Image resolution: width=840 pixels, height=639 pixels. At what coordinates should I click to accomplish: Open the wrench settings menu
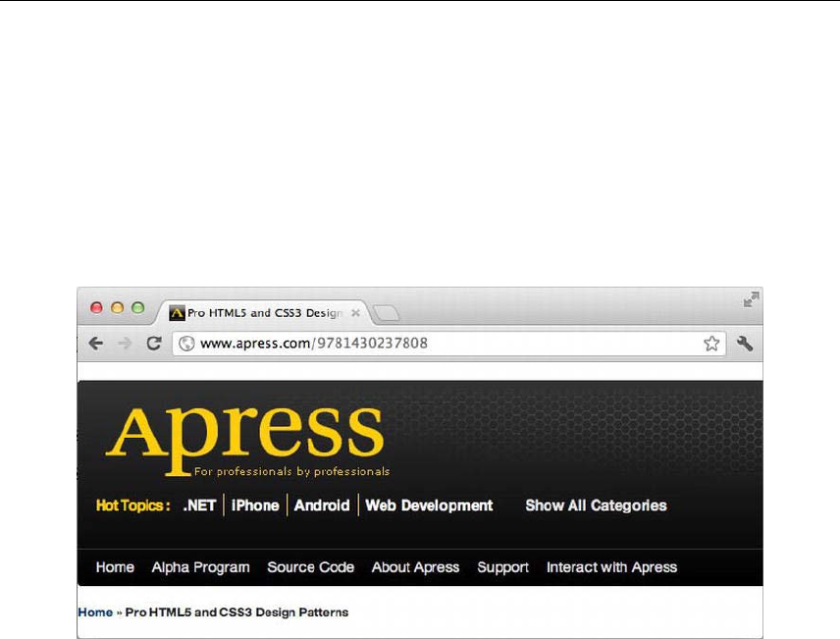pos(745,344)
